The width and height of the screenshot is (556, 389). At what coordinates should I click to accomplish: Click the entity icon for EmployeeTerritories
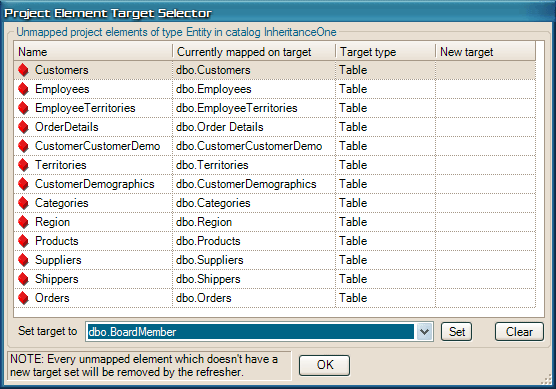[x=23, y=108]
